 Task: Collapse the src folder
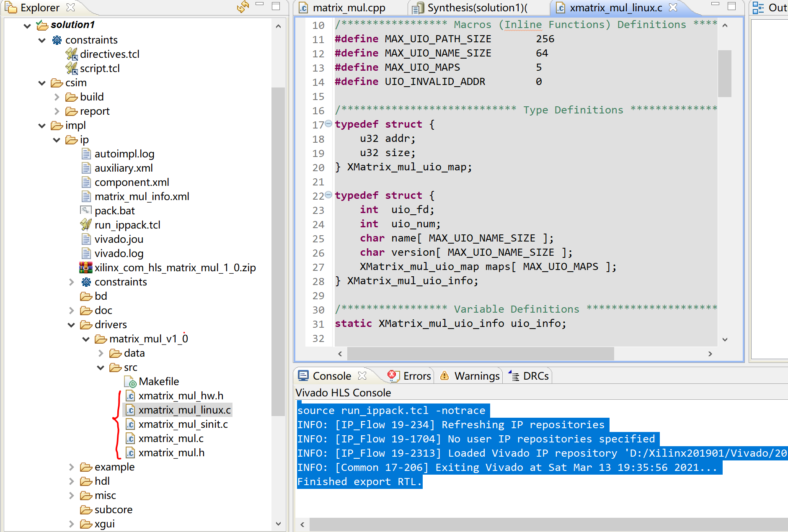tap(101, 368)
